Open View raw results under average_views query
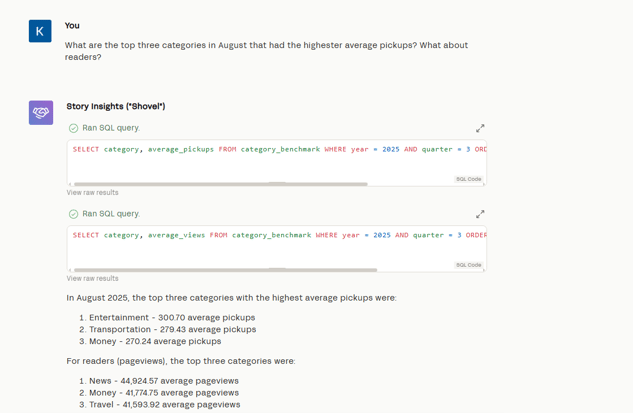633x413 pixels. (x=92, y=279)
